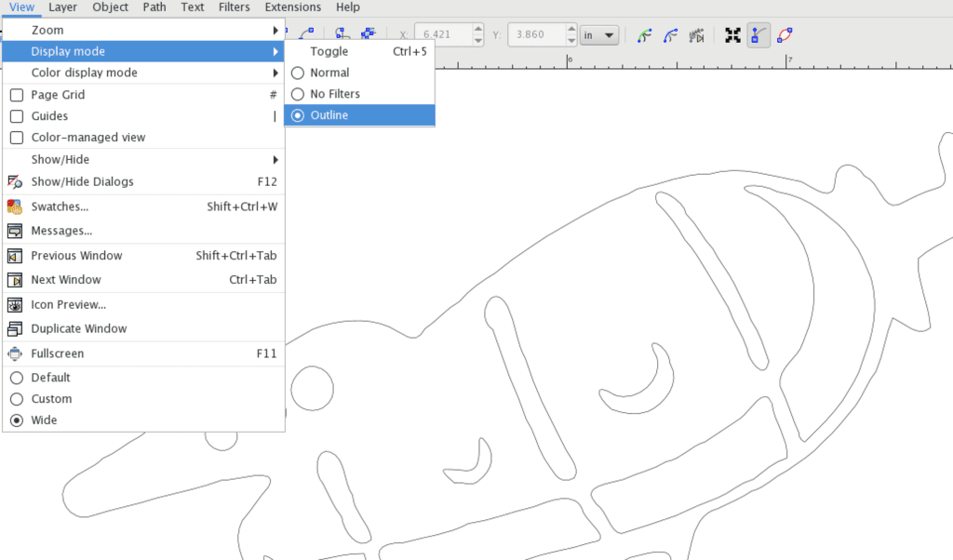Image resolution: width=953 pixels, height=560 pixels.
Task: Click the show transformation handles toolbar icon
Action: coord(732,35)
